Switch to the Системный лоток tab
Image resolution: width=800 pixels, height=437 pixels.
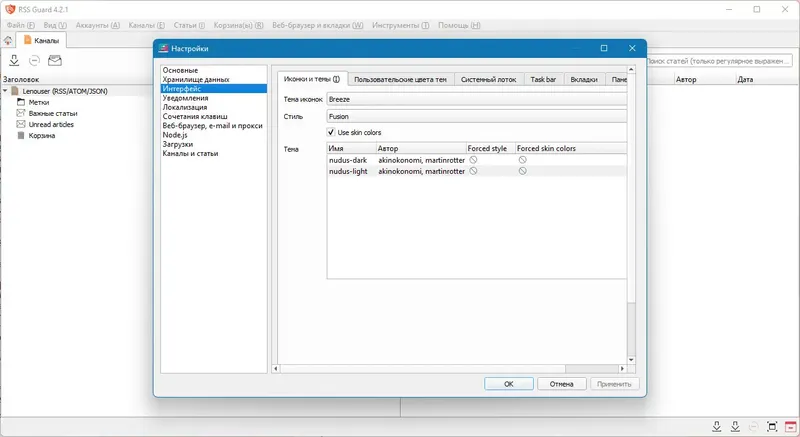pyautogui.click(x=488, y=80)
